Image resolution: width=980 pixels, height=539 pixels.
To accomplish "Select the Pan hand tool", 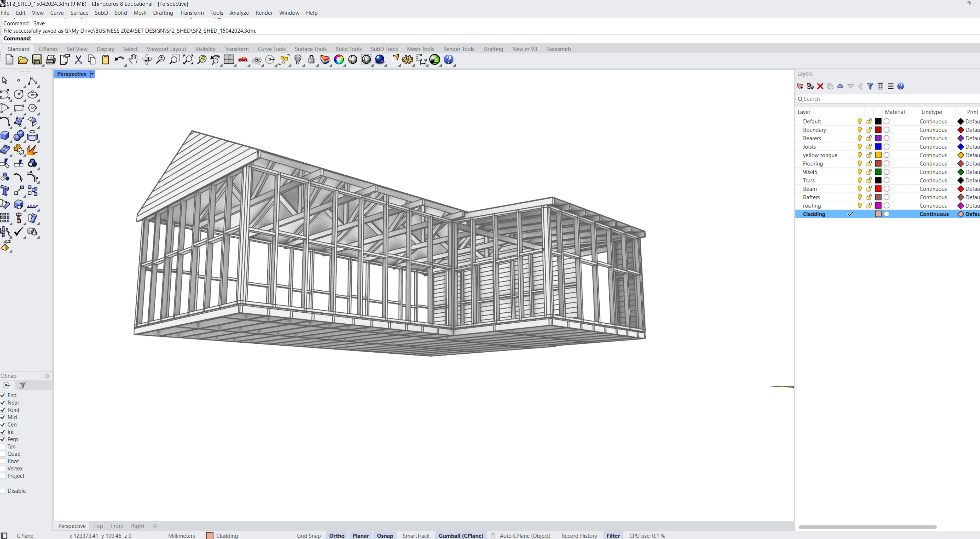I will point(133,59).
